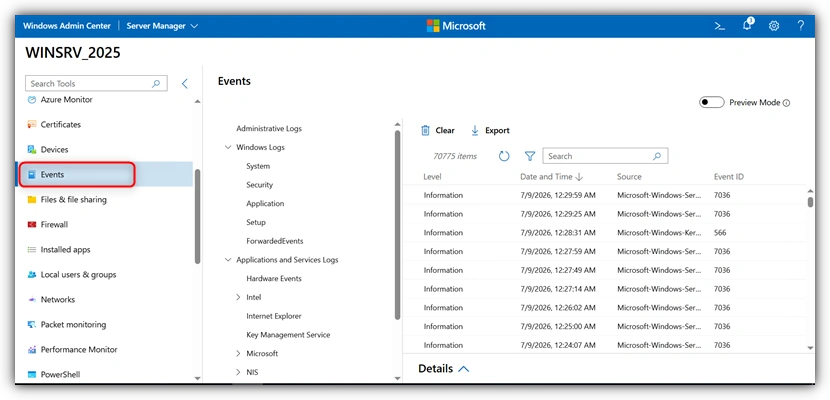The width and height of the screenshot is (830, 400).
Task: Open the settings gear icon
Action: click(774, 26)
